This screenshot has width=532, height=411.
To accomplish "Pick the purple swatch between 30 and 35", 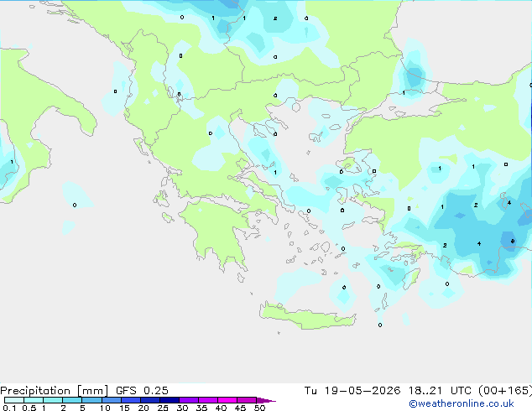I will (188, 400).
